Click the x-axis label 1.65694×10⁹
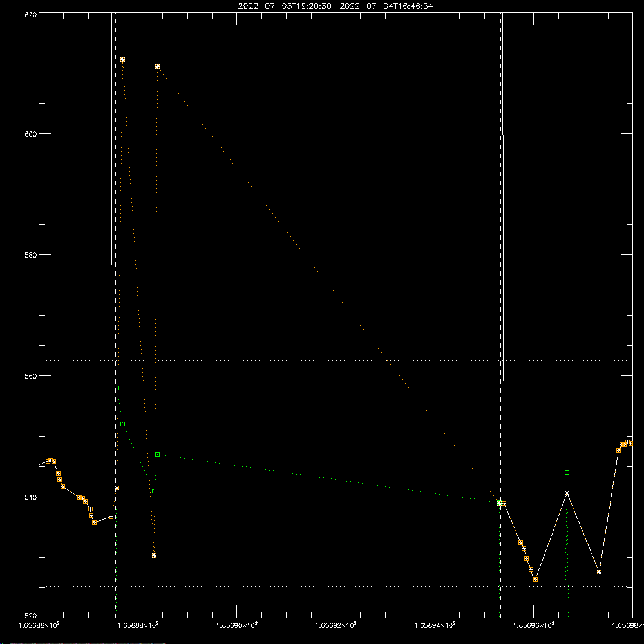This screenshot has width=644, height=644. tap(435, 625)
